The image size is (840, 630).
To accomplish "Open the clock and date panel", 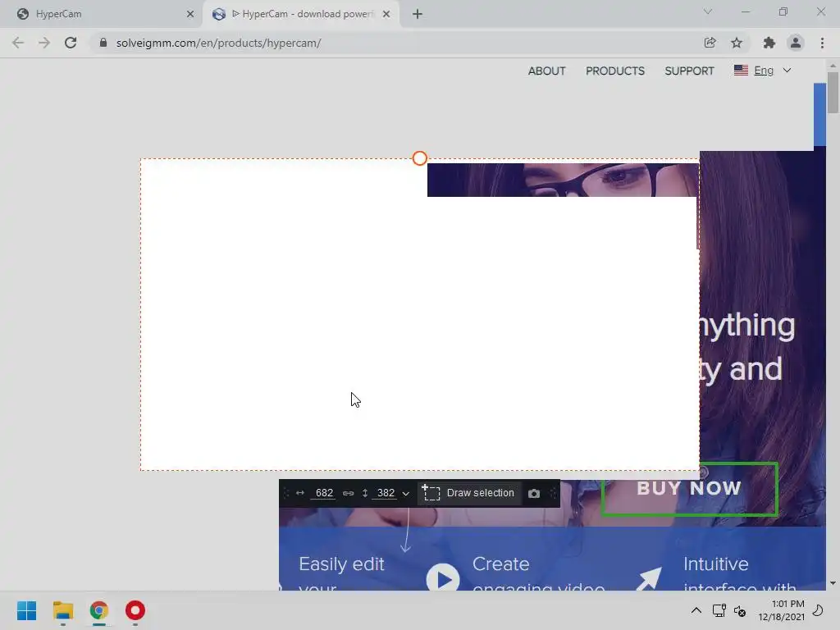I will click(x=781, y=610).
